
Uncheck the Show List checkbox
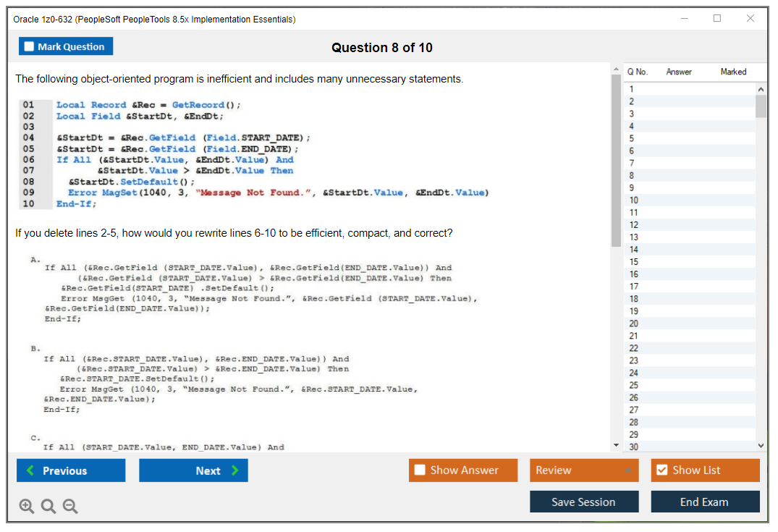(x=661, y=470)
